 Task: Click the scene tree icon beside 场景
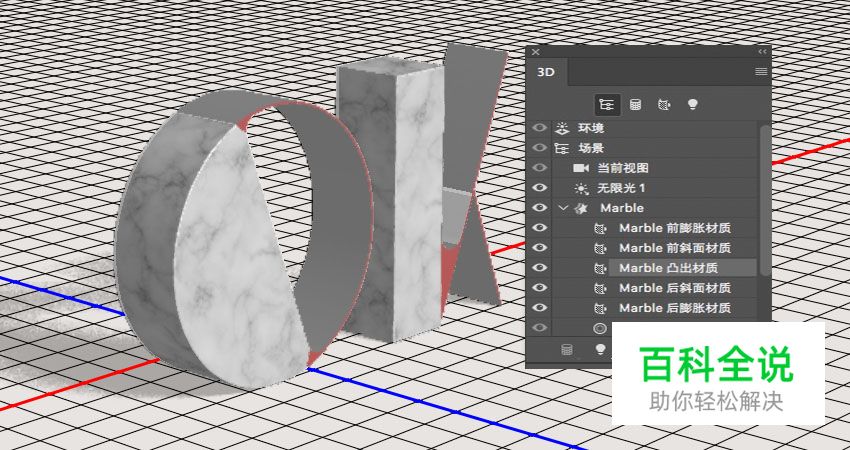point(561,148)
